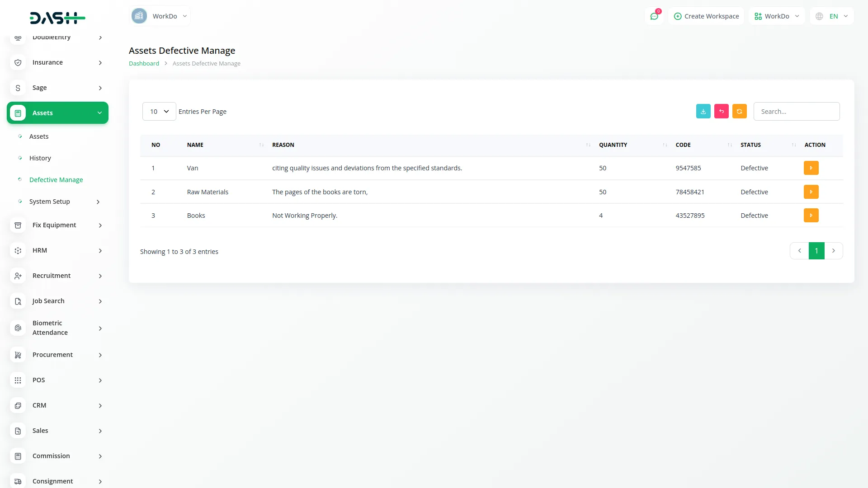Expand the System Setup submenu
This screenshot has width=868, height=488.
point(49,202)
